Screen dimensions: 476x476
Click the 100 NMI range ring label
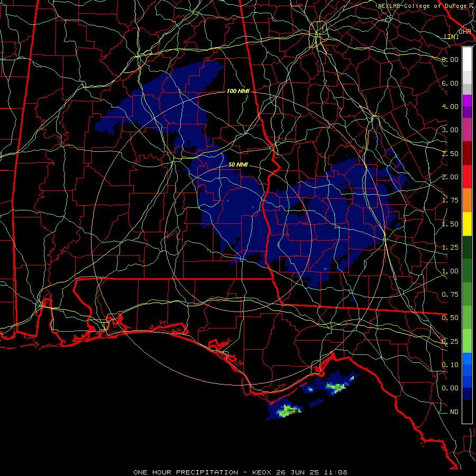click(x=238, y=91)
